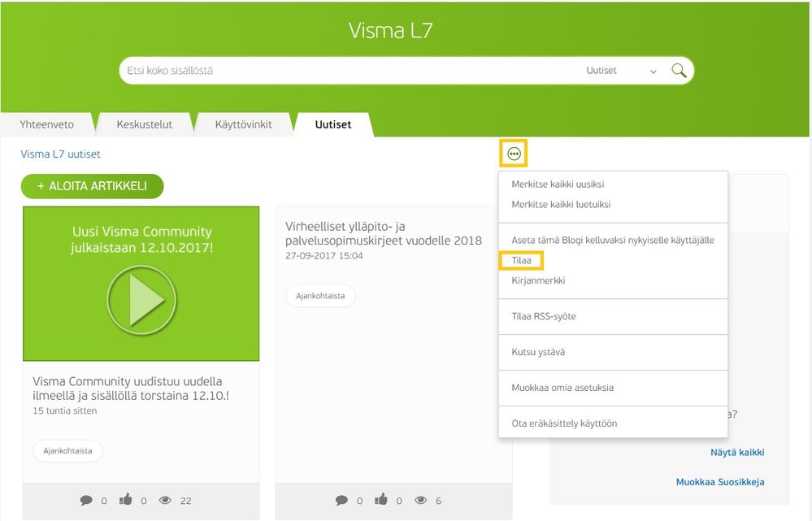The image size is (812, 521).
Task: Click the magnifying glass search icon
Action: [x=679, y=71]
